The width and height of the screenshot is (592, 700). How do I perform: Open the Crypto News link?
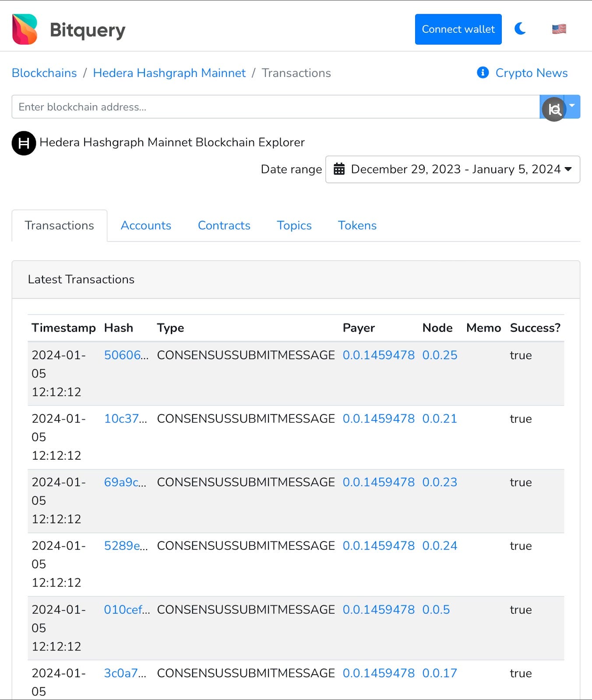coord(531,73)
